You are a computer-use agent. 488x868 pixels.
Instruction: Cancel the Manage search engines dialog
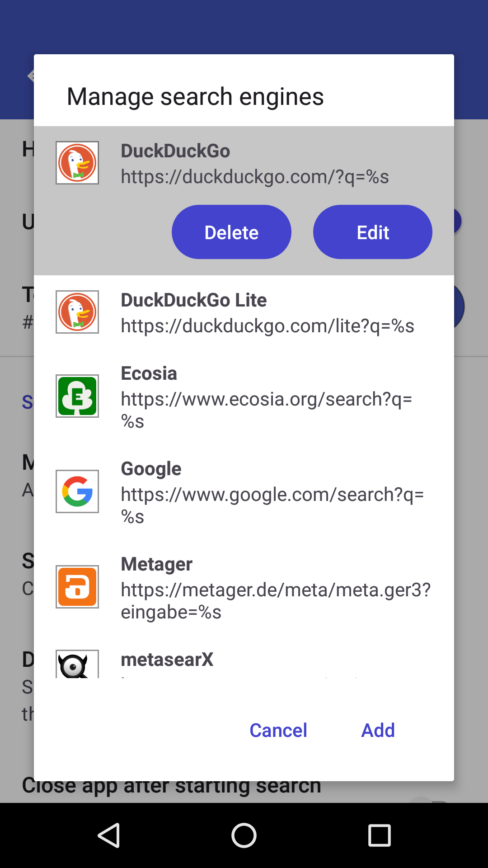(278, 730)
